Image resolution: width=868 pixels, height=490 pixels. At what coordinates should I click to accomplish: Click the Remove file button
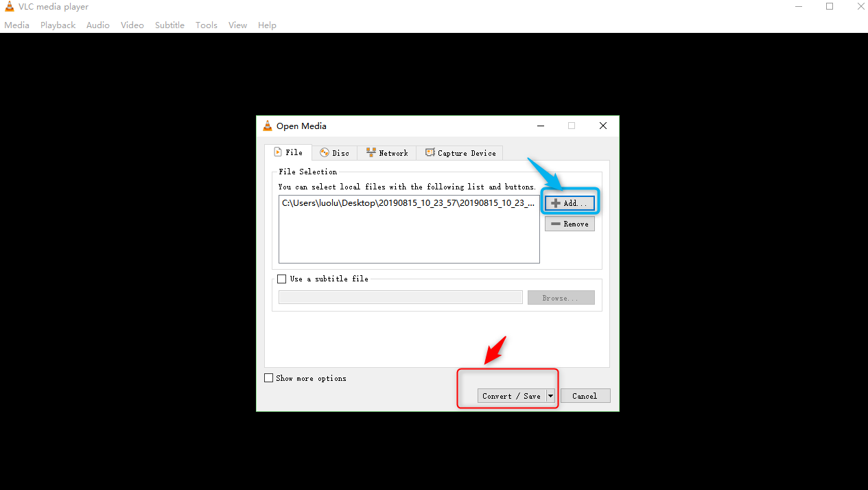(x=570, y=224)
